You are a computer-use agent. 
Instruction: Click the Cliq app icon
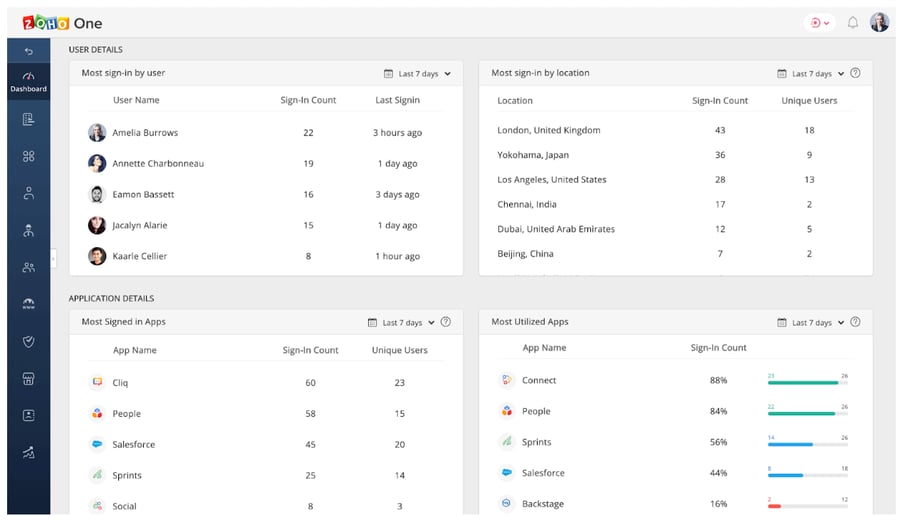pyautogui.click(x=97, y=382)
